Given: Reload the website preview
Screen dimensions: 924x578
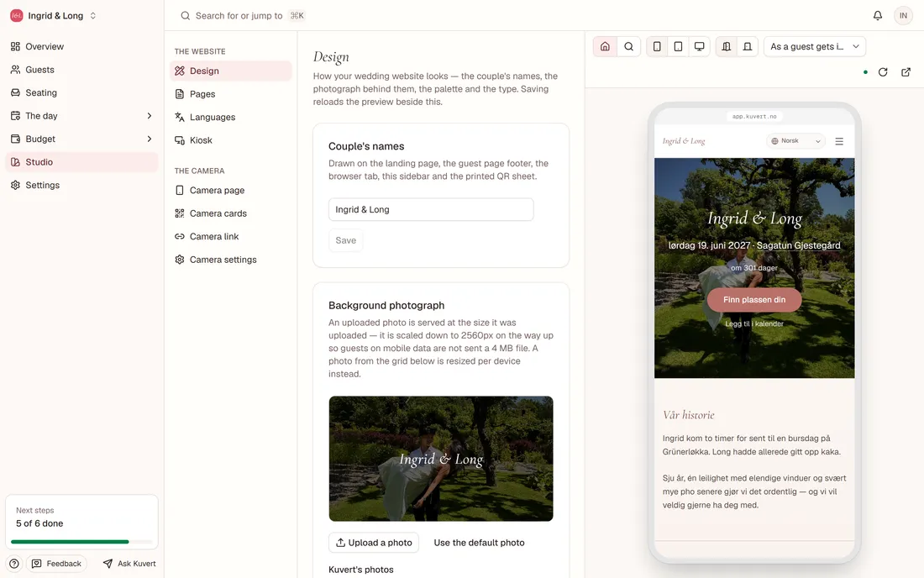Looking at the screenshot, I should coord(883,72).
